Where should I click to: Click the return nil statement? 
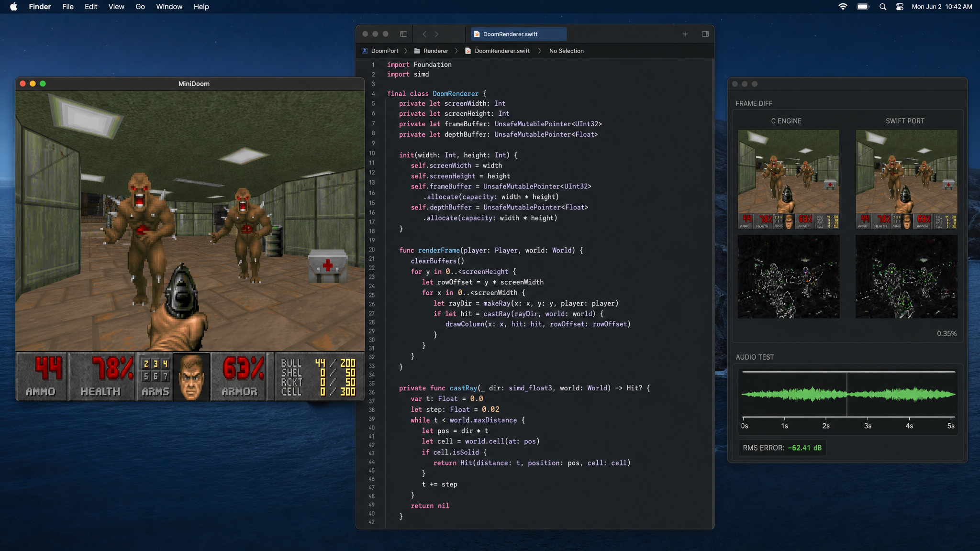[x=430, y=506]
